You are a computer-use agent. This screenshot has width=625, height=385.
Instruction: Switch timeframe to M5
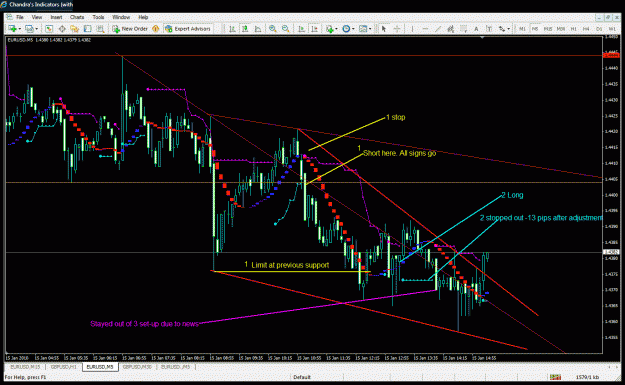[535, 29]
